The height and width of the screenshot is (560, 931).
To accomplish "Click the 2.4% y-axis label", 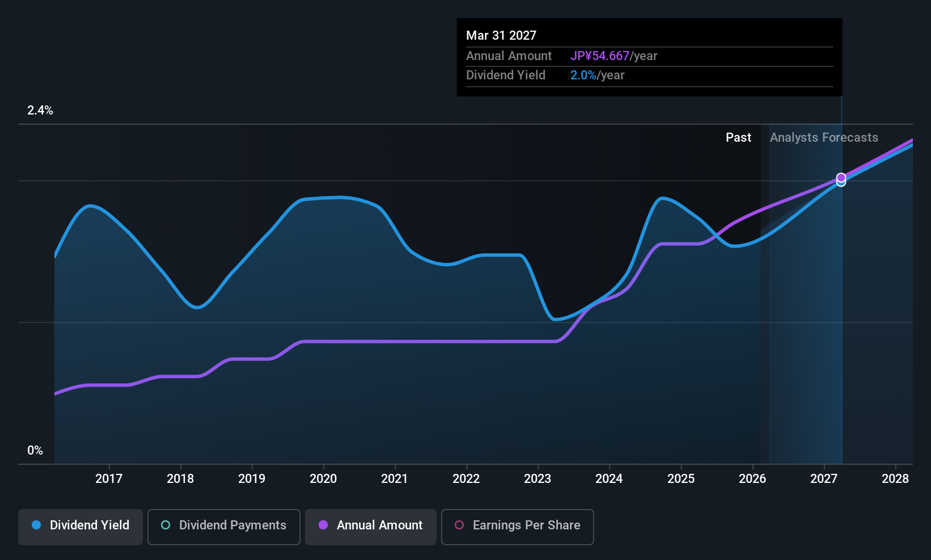I will [x=40, y=111].
